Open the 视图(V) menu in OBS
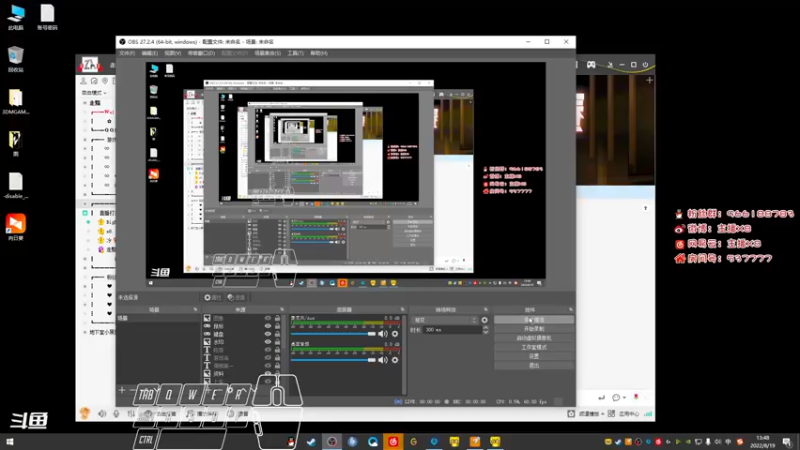The height and width of the screenshot is (450, 800). [x=172, y=53]
